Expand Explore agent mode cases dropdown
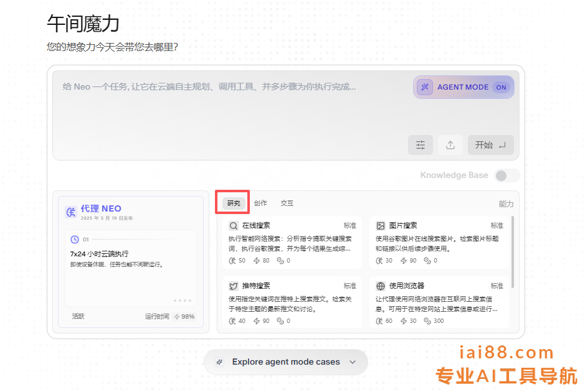This screenshot has height=392, width=585. click(x=286, y=362)
